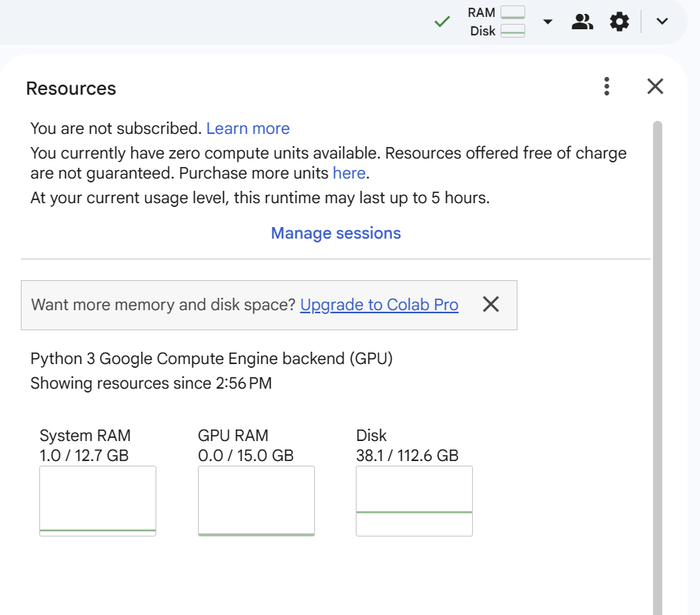Select the GPU RAM usage graph
Image resolution: width=700 pixels, height=615 pixels.
point(256,500)
